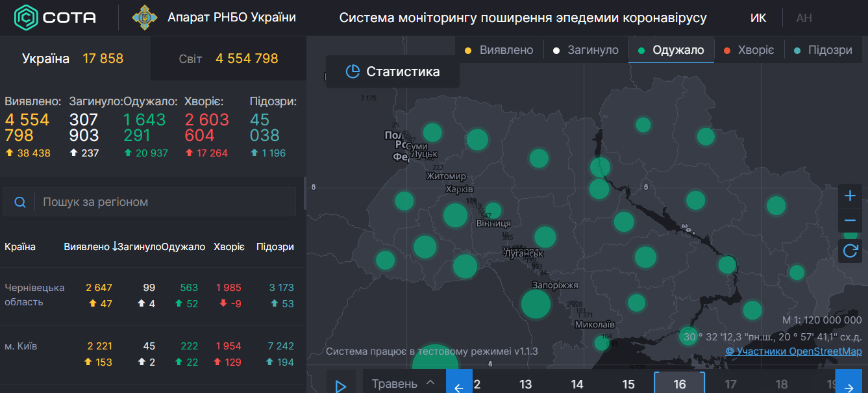The width and height of the screenshot is (868, 393).
Task: Select the АН language option
Action: 804,18
